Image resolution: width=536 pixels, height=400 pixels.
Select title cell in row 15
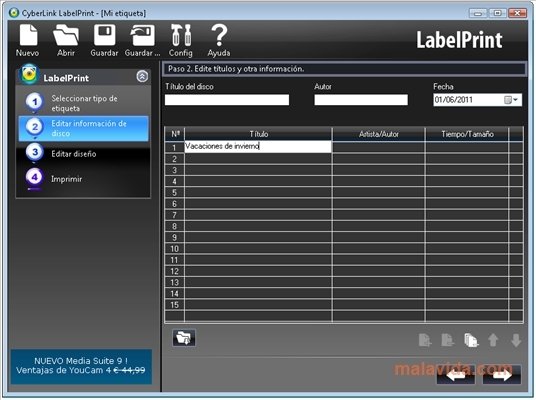258,305
